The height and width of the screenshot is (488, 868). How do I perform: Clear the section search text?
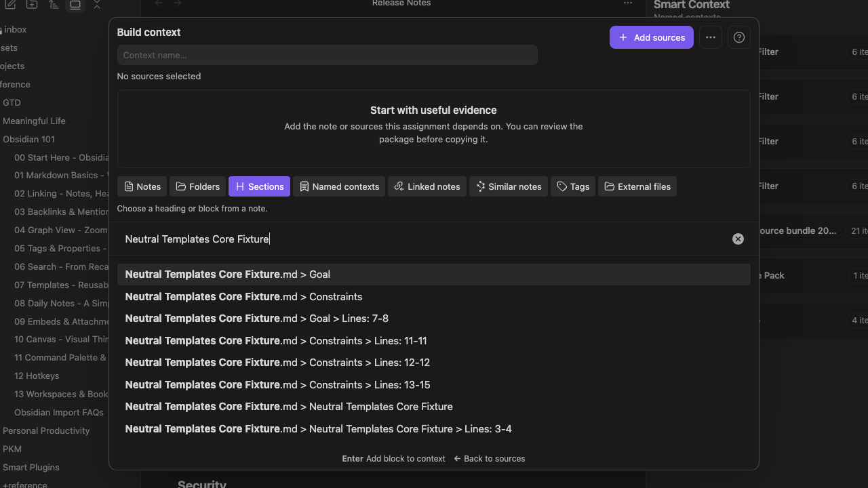tap(738, 239)
